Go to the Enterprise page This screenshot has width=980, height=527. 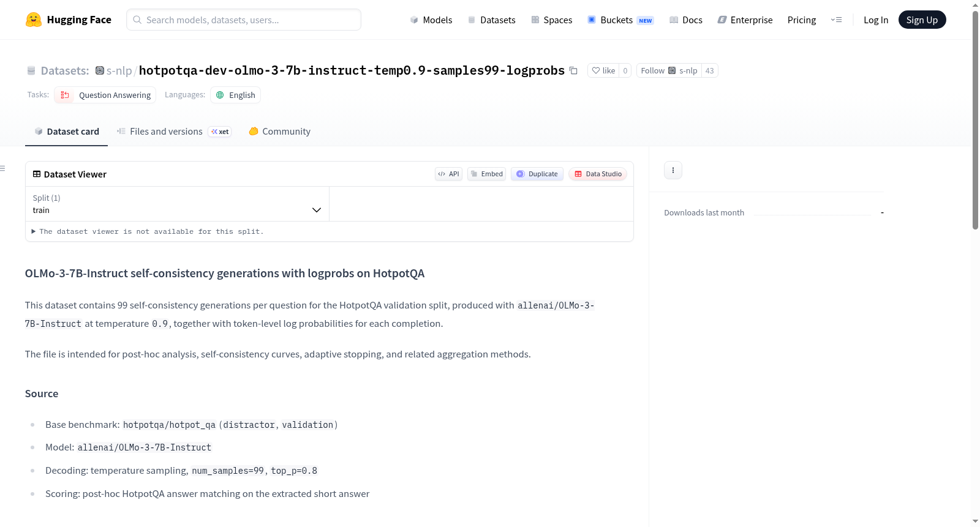pos(745,20)
